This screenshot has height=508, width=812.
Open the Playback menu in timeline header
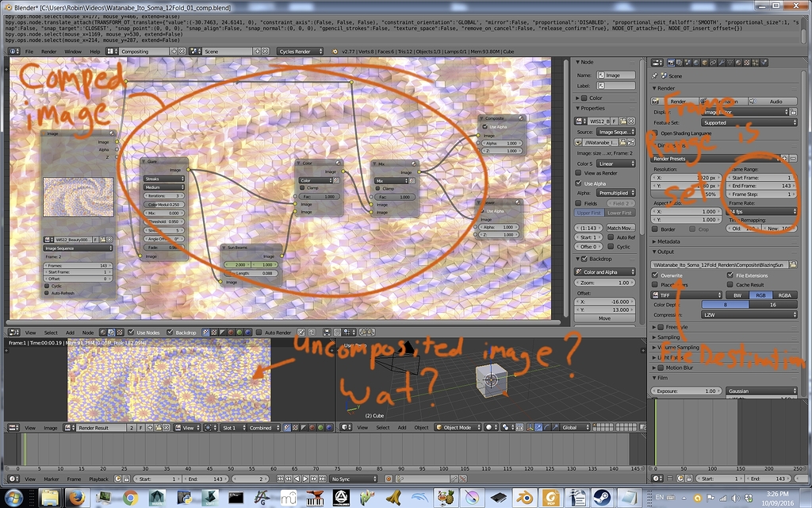point(98,479)
